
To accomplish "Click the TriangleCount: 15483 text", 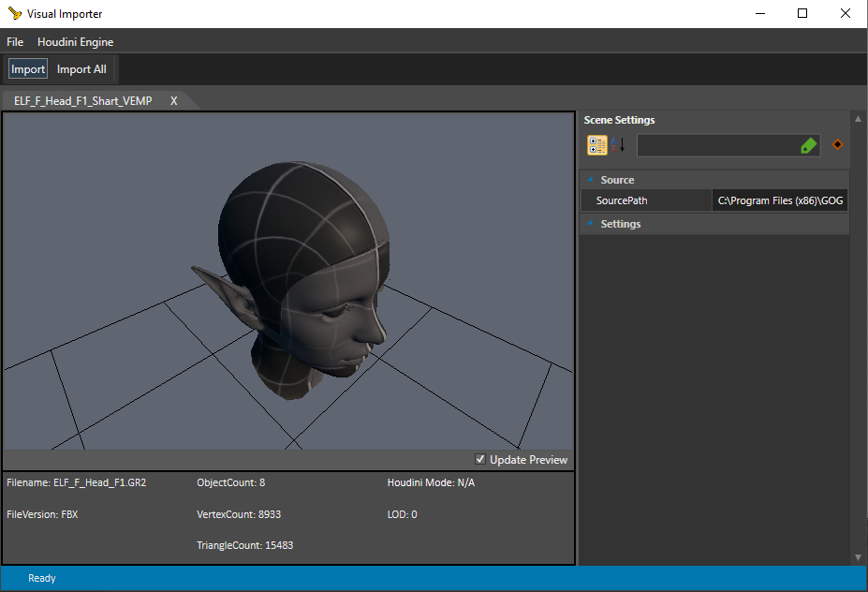I will (244, 545).
